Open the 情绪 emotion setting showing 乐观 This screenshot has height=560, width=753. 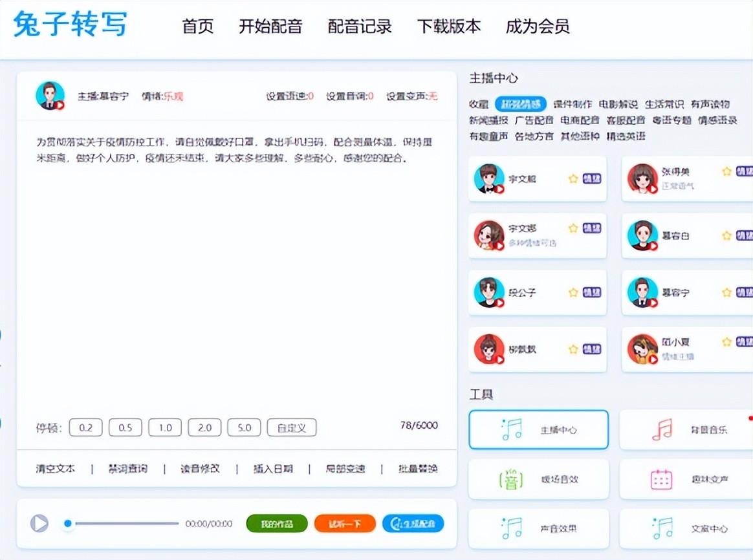point(162,96)
